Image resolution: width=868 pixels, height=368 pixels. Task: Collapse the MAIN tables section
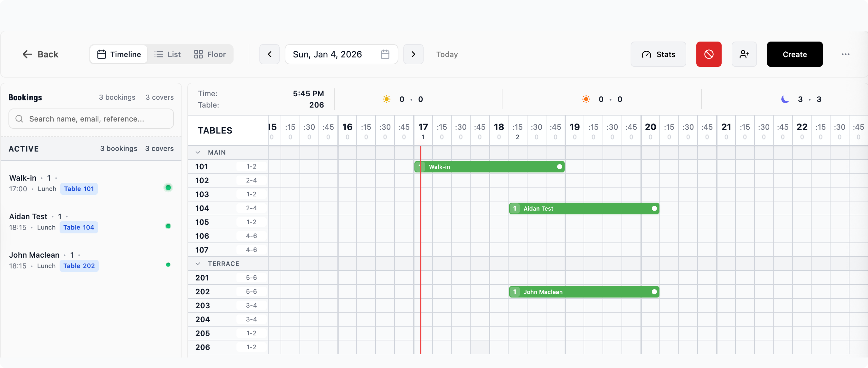coord(198,153)
